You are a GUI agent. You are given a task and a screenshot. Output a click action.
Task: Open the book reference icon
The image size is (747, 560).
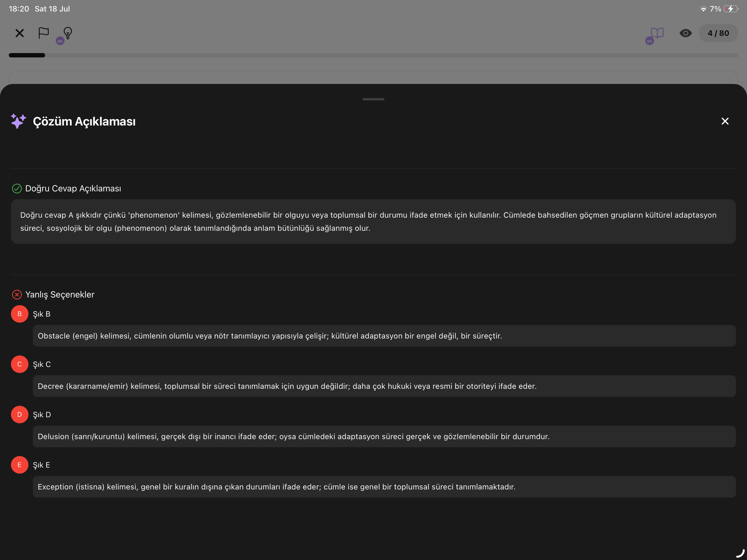657,33
